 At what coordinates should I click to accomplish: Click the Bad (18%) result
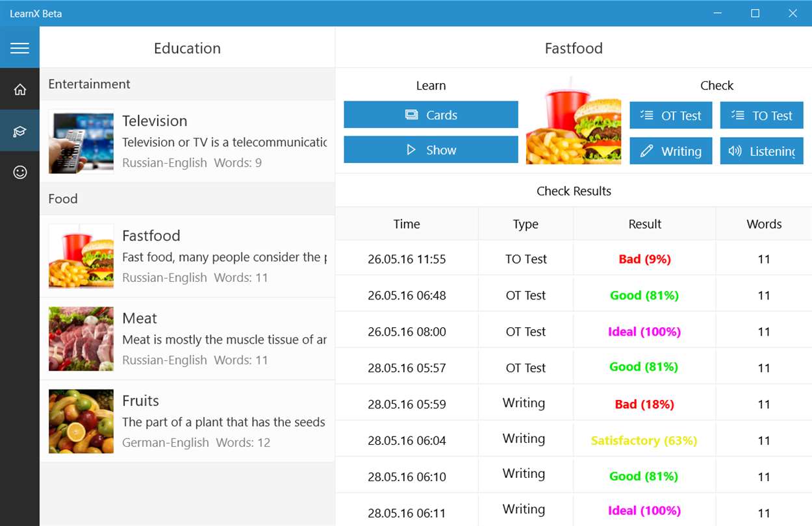pos(644,404)
